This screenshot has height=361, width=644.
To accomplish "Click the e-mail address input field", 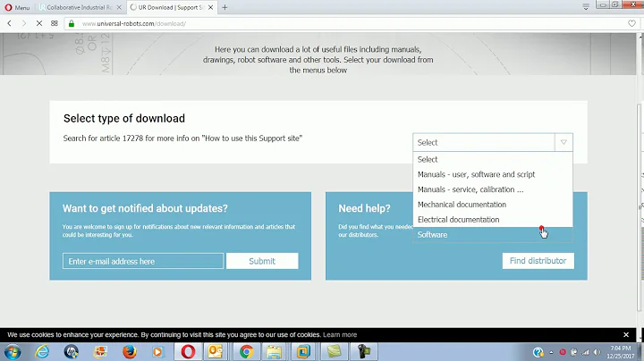I will pos(143,261).
